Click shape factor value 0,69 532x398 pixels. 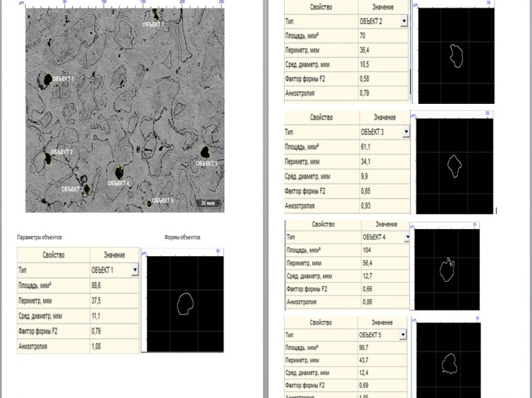tap(364, 385)
